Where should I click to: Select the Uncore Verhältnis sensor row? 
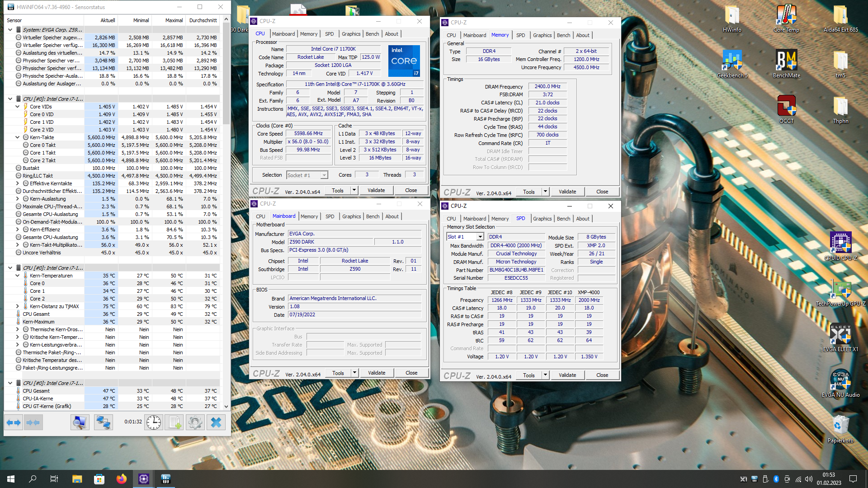point(112,253)
